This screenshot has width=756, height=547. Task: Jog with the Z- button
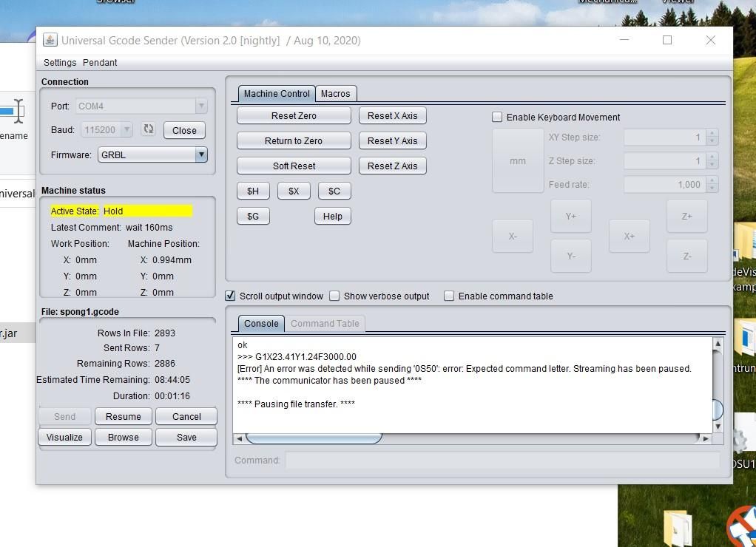point(687,256)
